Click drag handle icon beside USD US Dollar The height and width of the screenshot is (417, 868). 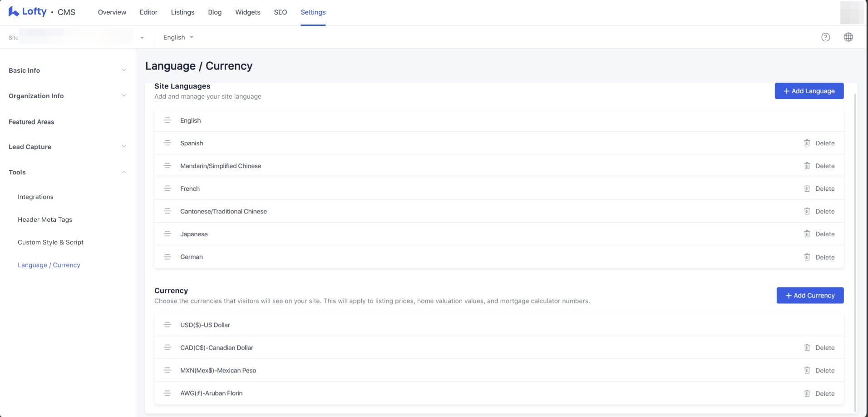coord(167,325)
